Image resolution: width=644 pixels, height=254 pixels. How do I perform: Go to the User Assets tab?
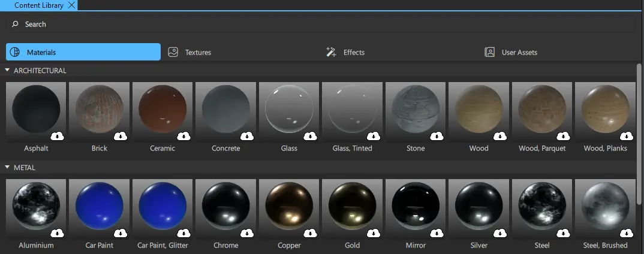519,52
